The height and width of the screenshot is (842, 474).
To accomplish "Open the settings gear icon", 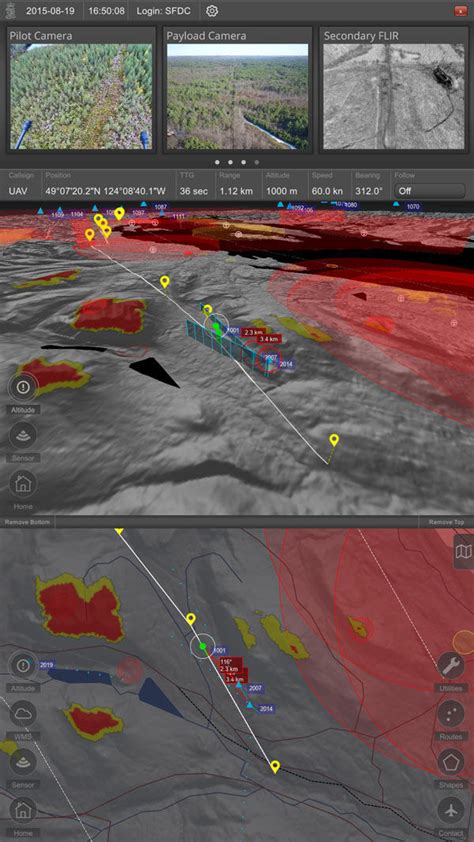I will click(212, 11).
